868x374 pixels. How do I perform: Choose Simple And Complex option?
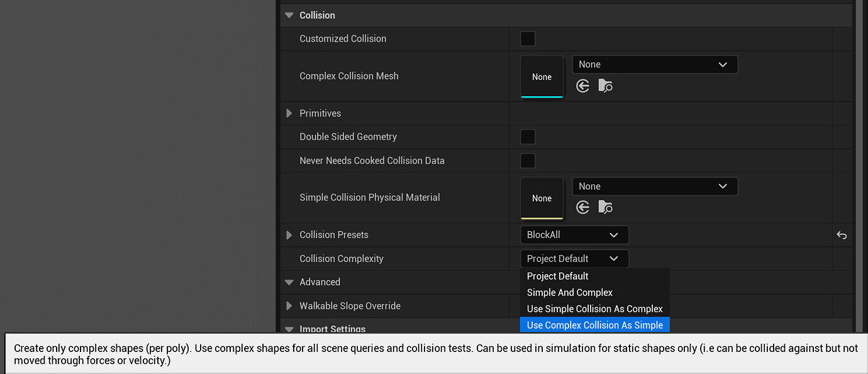click(569, 293)
